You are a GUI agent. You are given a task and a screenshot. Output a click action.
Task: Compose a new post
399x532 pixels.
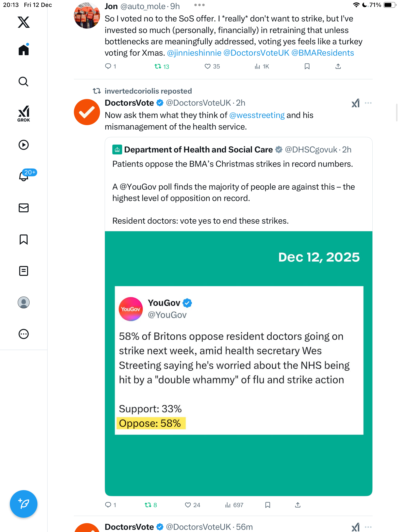point(24,504)
